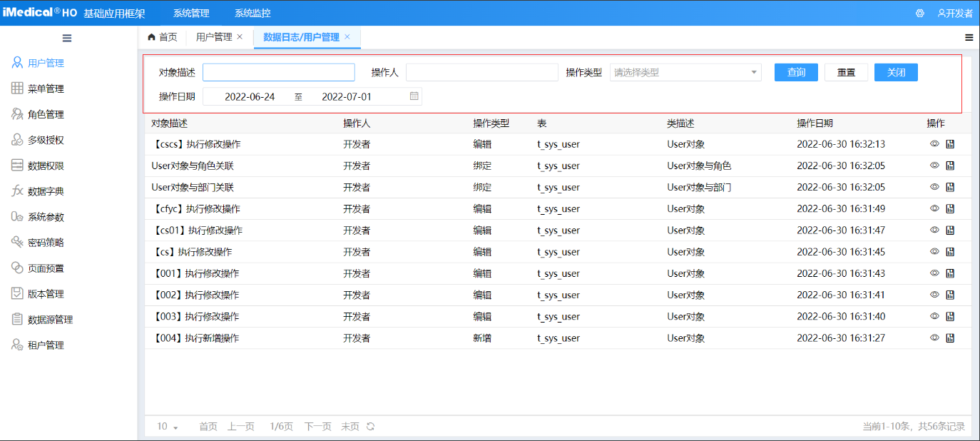Click eye icon for User对象与角色关联 row
This screenshot has width=980, height=441.
[x=934, y=166]
